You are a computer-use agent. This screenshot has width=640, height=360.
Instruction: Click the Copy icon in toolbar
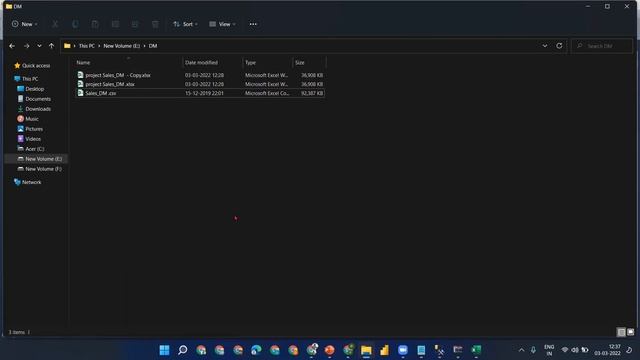tap(75, 24)
